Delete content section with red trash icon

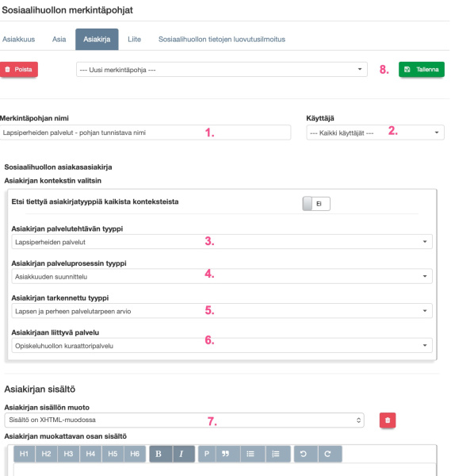coord(388,420)
